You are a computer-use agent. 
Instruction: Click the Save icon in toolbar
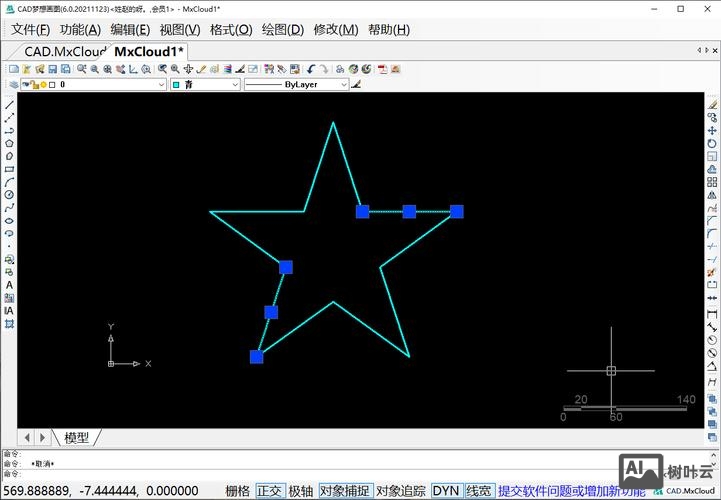point(53,69)
